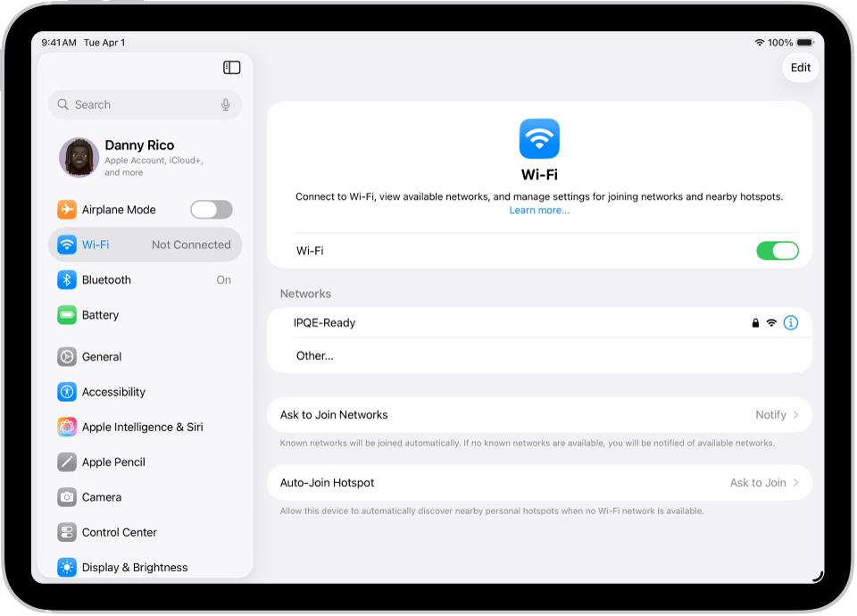857x616 pixels.
Task: Tap the Bluetooth icon in the sidebar
Action: [67, 279]
